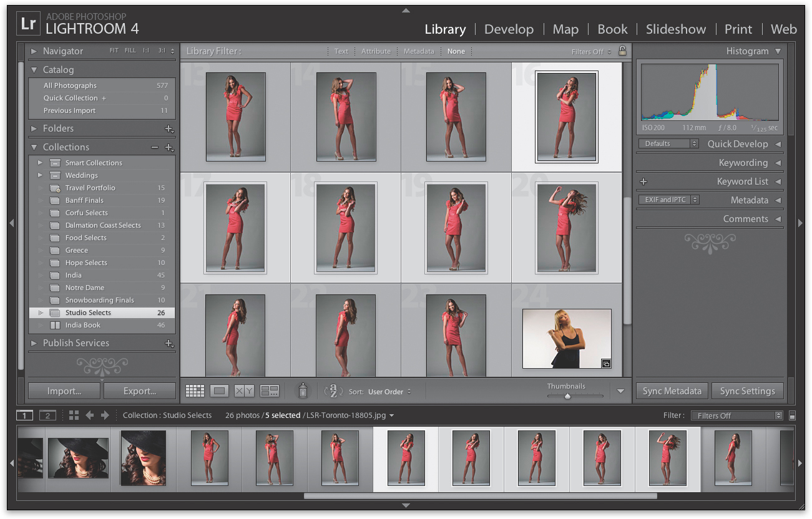Switch to Loupe view icon
Viewport: 812px width, 519px height.
point(219,391)
